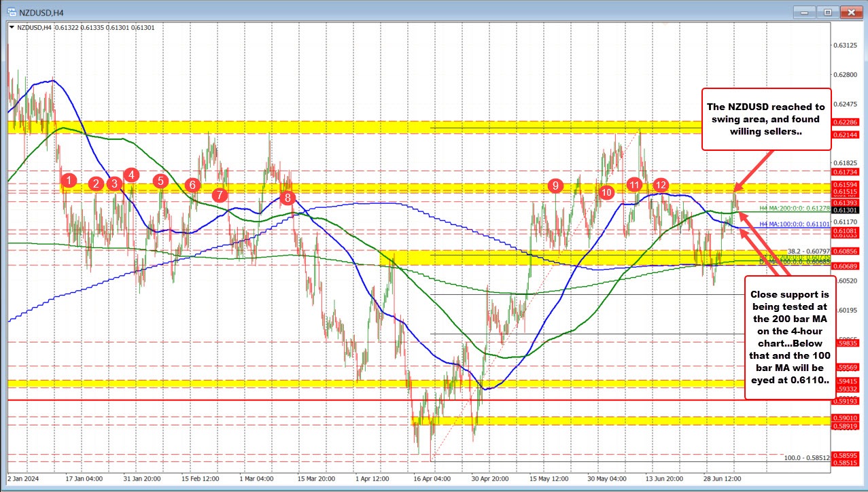Click the '2 Jan 2024' label on the time axis
This screenshot has height=492, width=868.
(x=22, y=478)
